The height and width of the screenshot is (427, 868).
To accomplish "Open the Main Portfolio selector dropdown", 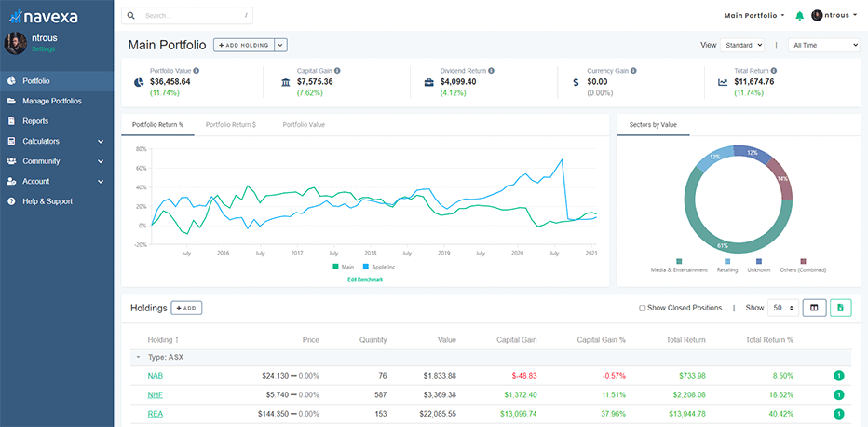I will click(x=753, y=16).
